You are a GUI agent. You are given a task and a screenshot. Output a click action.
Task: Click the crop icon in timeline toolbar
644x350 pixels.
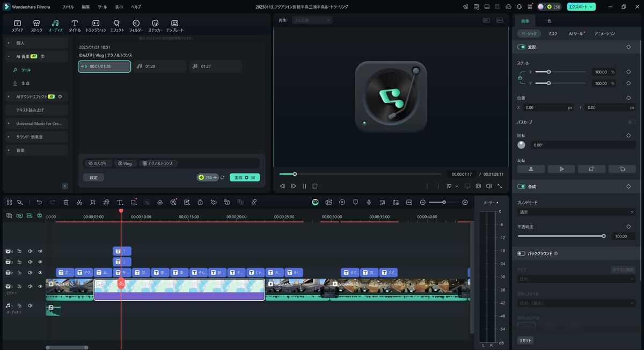93,202
